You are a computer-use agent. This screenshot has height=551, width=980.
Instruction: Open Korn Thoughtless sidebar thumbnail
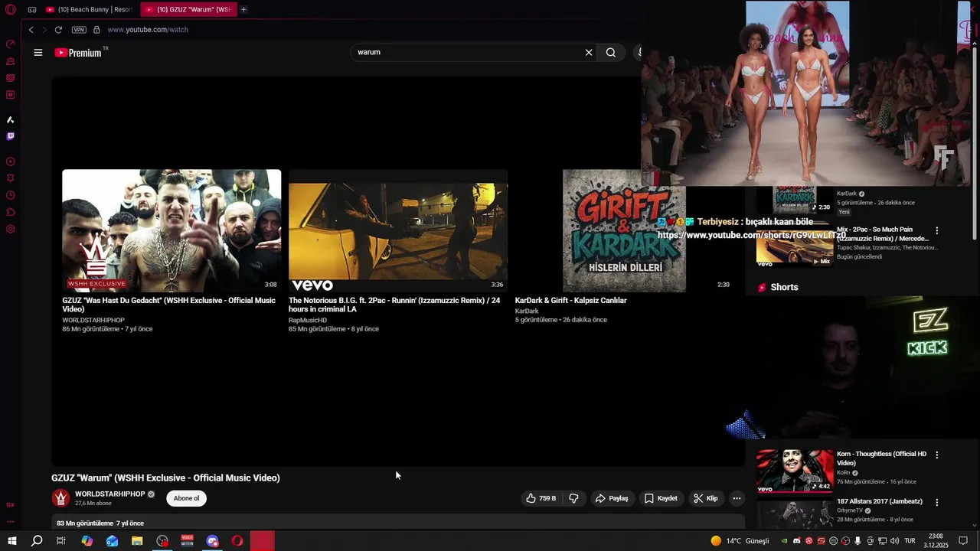[x=795, y=471]
